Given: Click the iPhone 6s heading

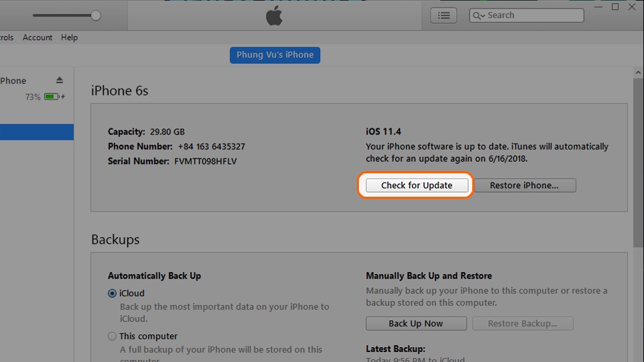Looking at the screenshot, I should (119, 91).
